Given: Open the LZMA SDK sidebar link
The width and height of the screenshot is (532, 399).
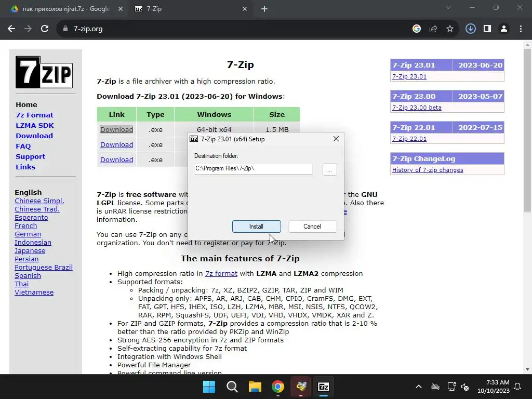Looking at the screenshot, I should click(x=35, y=126).
